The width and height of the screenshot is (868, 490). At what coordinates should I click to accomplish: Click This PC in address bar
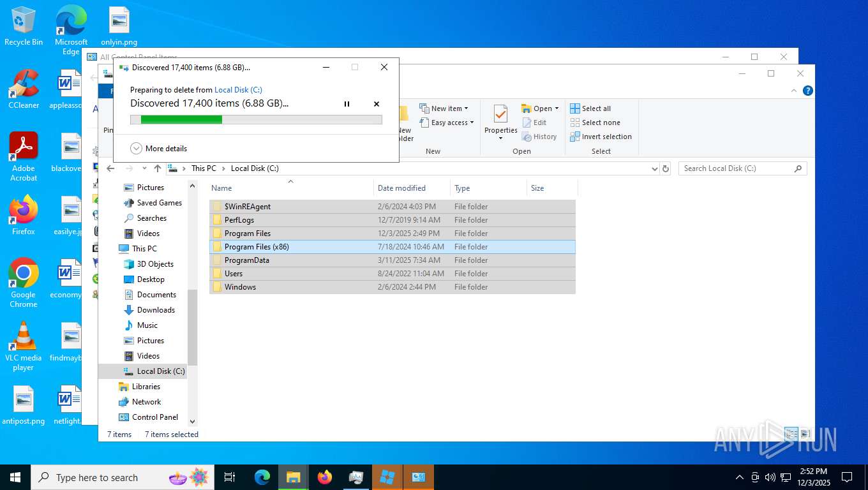point(204,168)
